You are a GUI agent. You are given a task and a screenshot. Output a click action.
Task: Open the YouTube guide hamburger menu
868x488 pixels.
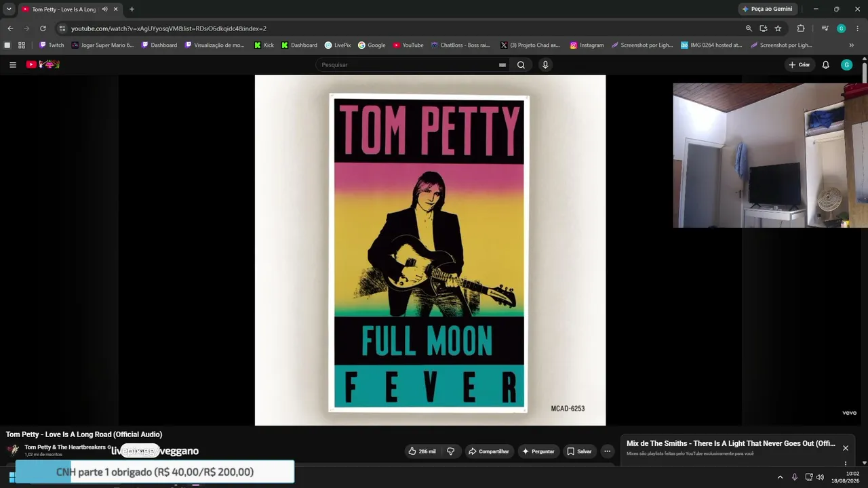(13, 65)
